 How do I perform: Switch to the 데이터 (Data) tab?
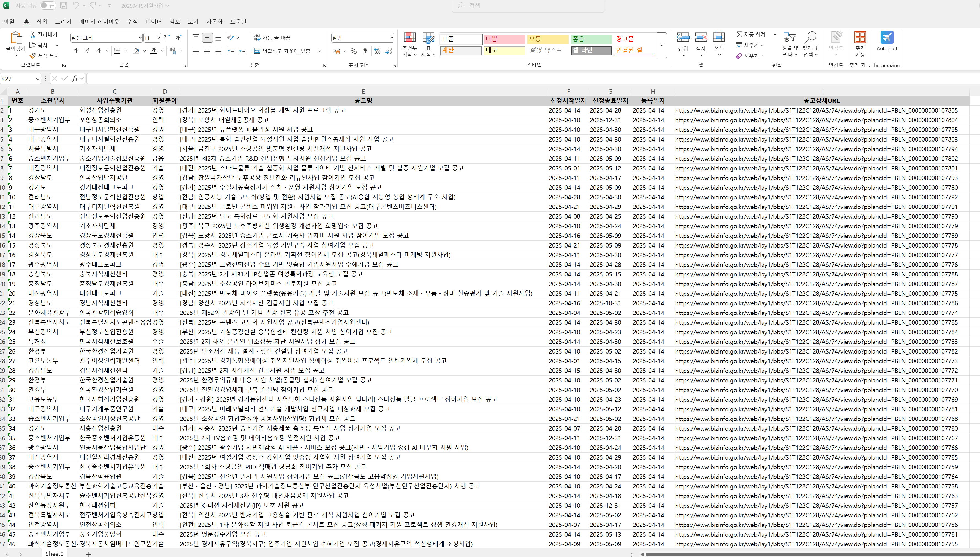(153, 21)
